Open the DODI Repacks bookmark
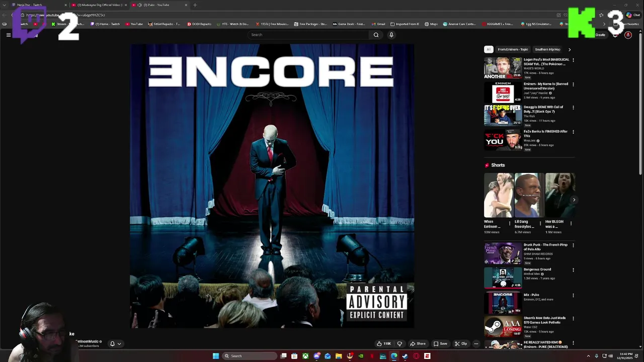This screenshot has height=362, width=644. (x=199, y=24)
